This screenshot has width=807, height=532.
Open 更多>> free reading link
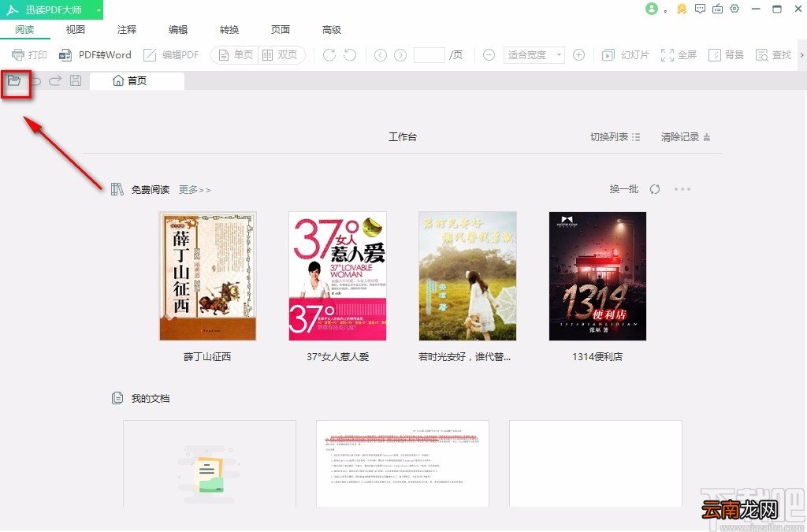coord(195,189)
